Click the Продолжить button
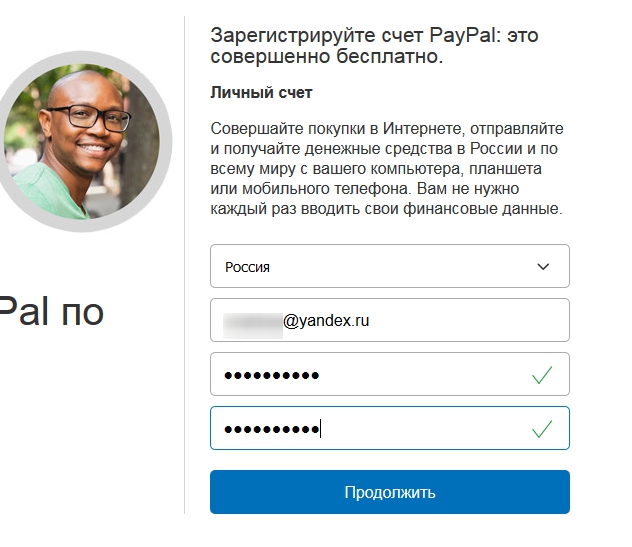 [x=389, y=492]
